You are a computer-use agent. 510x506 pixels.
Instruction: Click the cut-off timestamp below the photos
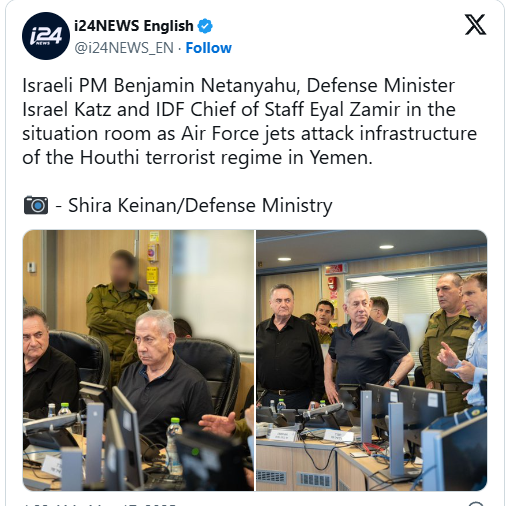pos(99,504)
